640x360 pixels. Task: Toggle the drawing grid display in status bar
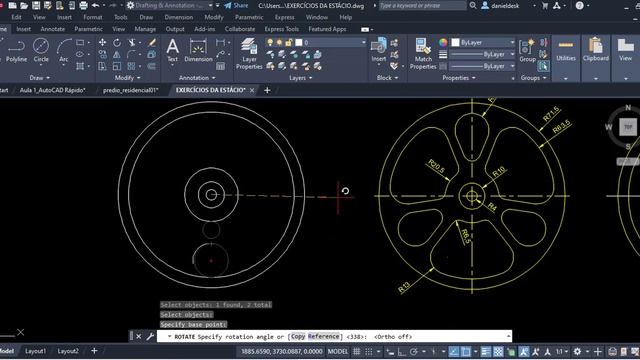(356, 351)
